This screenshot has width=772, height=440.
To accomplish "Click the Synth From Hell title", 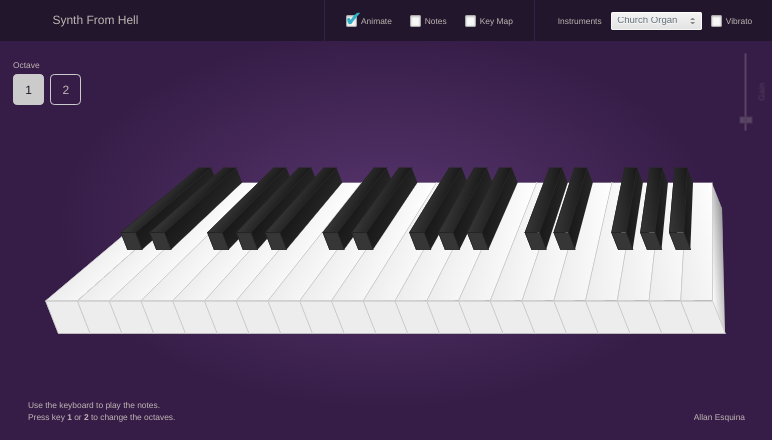I will (95, 20).
